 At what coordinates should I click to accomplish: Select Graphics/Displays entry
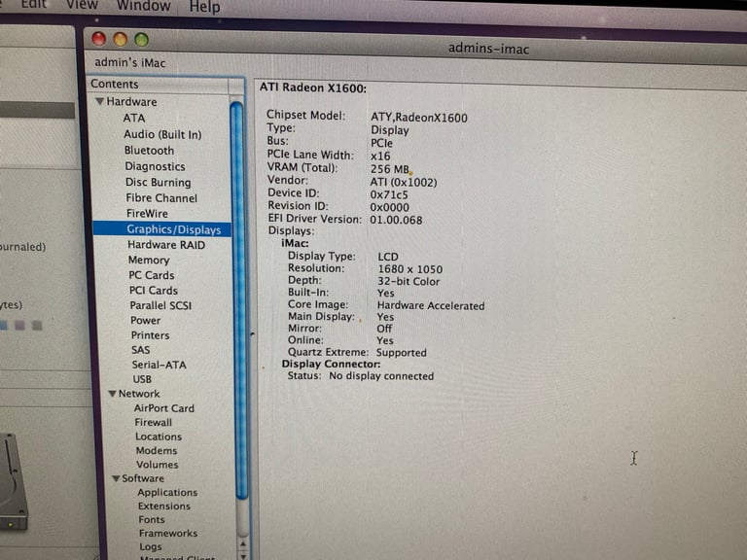(x=173, y=229)
